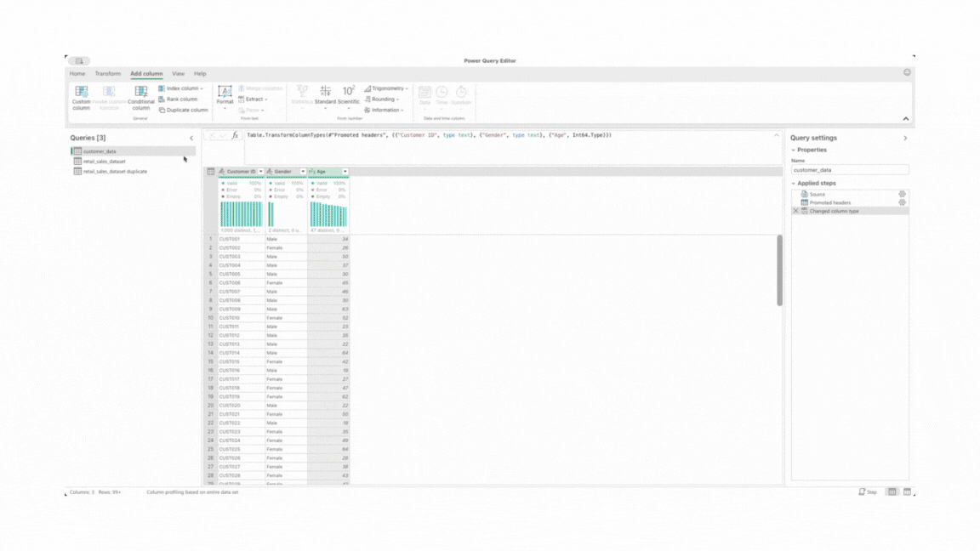Open the Extract dropdown
The image size is (980, 551).
[254, 99]
